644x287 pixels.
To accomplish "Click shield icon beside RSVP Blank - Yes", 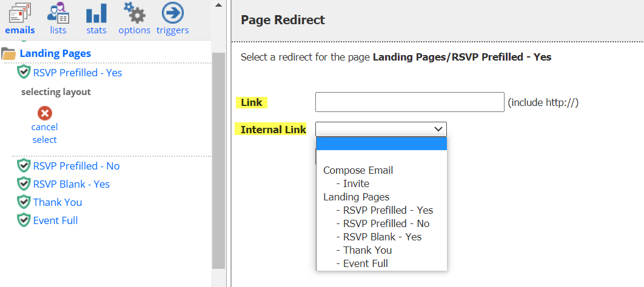I will (24, 184).
